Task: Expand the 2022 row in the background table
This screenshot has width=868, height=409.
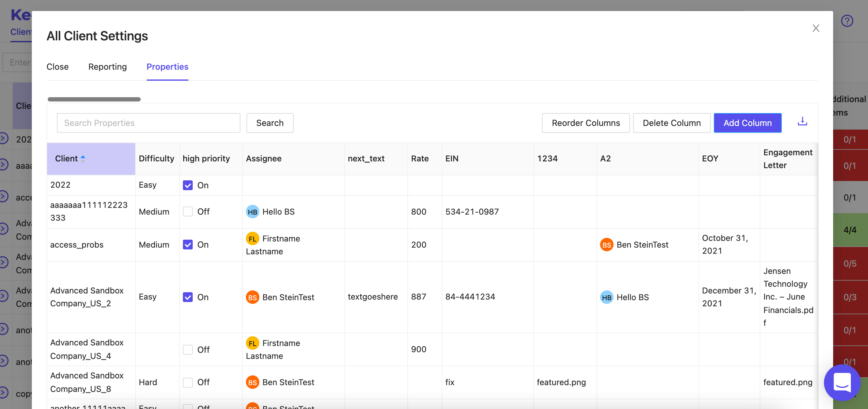Action: (x=3, y=138)
